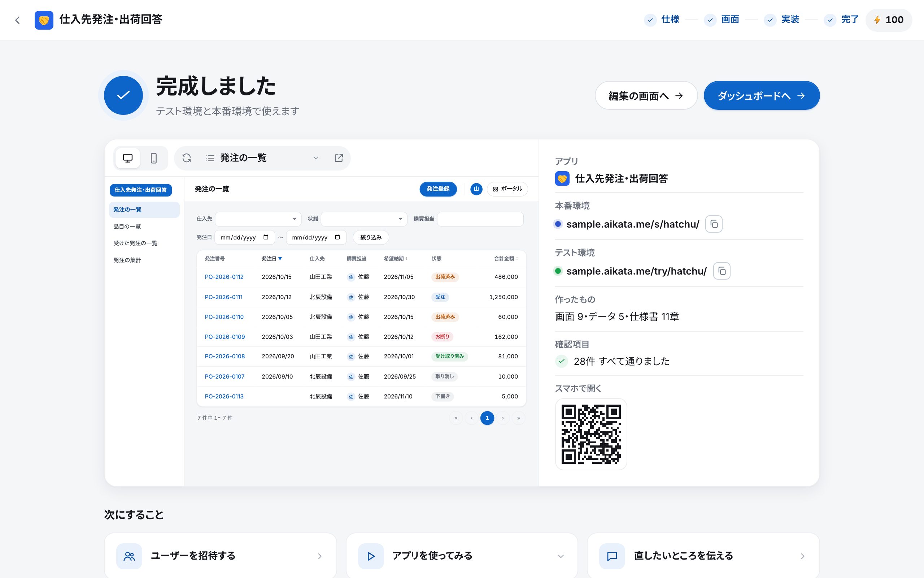924x578 pixels.
Task: Select 発注の集計 in the sidebar
Action: 144,260
